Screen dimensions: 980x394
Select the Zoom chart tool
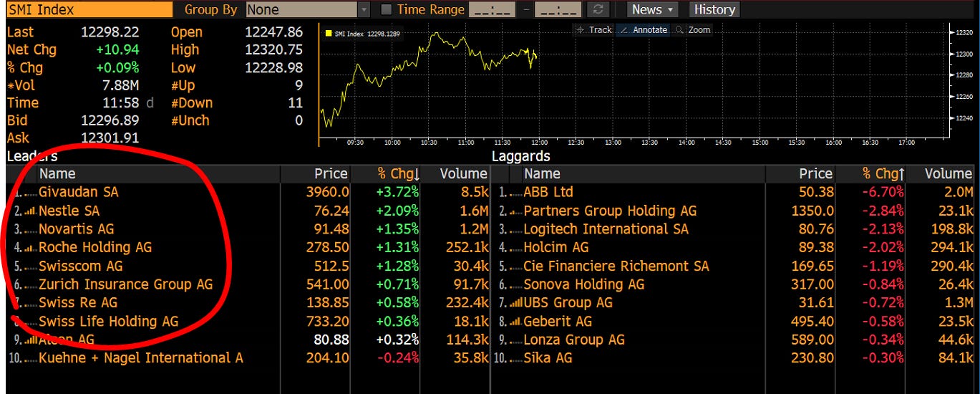pos(692,30)
